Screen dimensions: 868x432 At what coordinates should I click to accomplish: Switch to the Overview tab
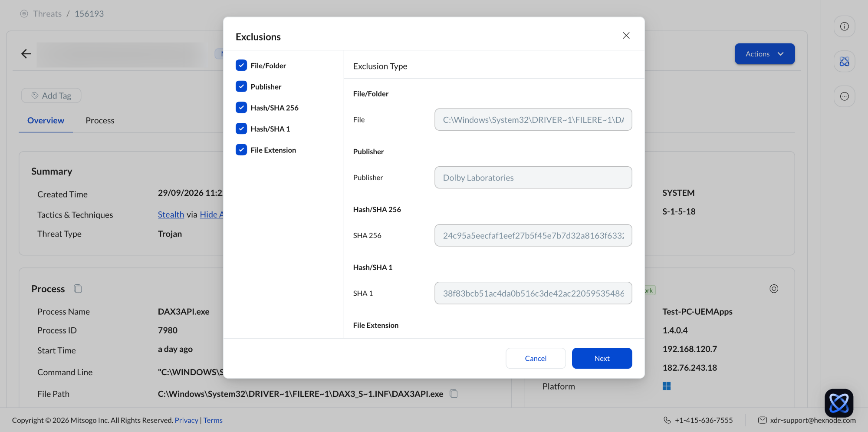coord(46,120)
